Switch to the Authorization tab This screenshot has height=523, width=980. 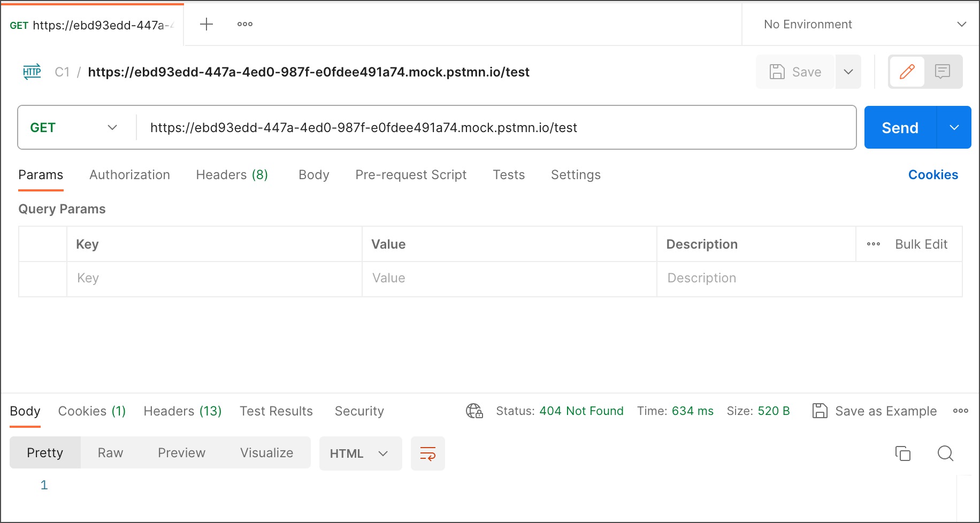click(x=129, y=175)
